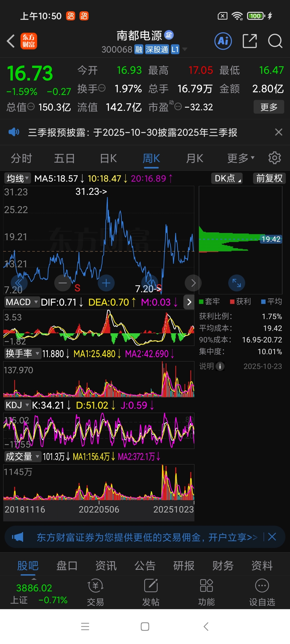Open the 财务 finance tab
This screenshot has width=290, height=644.
[x=223, y=566]
